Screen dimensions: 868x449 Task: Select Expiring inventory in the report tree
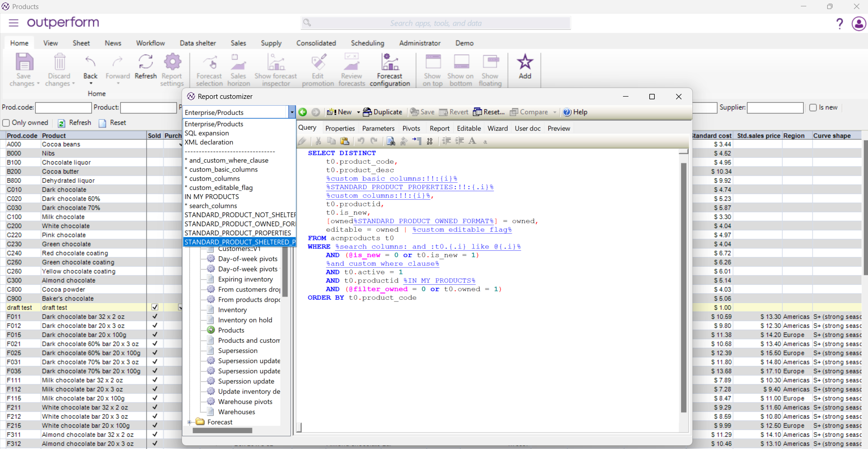[245, 279]
